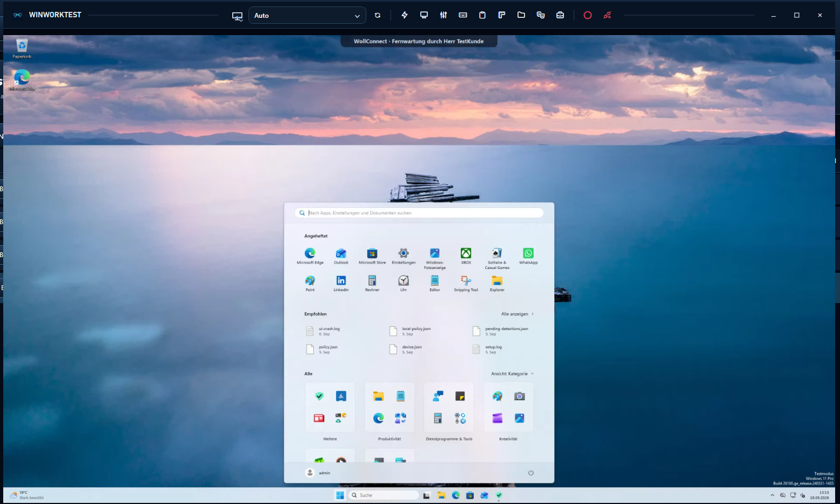Click the admin user account button
Viewport: 840px width, 504px height.
click(318, 473)
